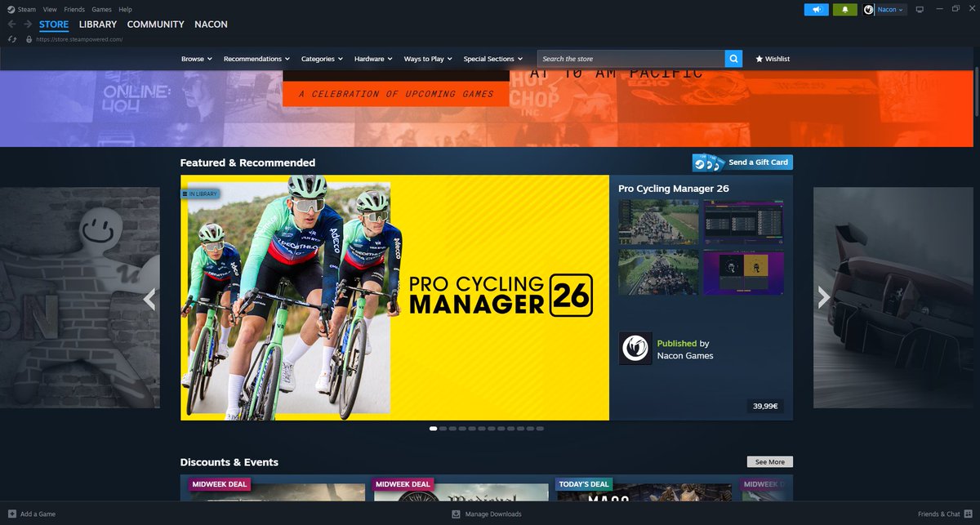Open the Friends menu in the title bar
980x525 pixels.
coord(74,10)
